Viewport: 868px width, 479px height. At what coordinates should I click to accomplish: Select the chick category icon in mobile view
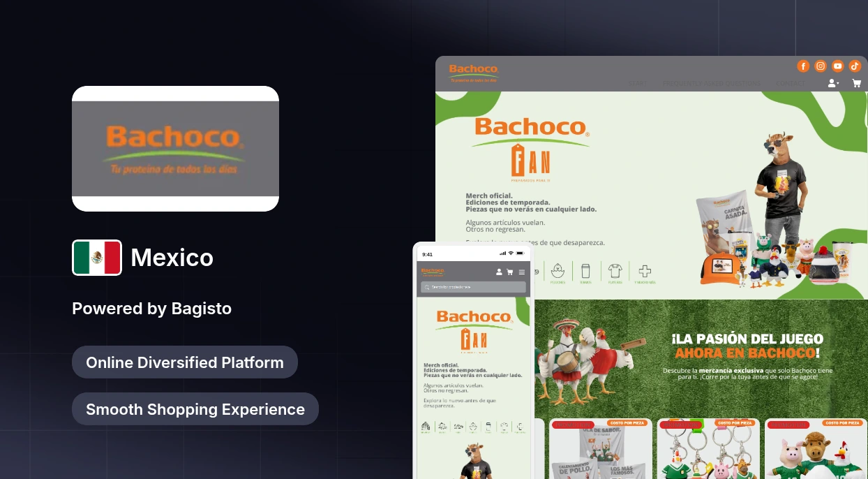pyautogui.click(x=474, y=426)
